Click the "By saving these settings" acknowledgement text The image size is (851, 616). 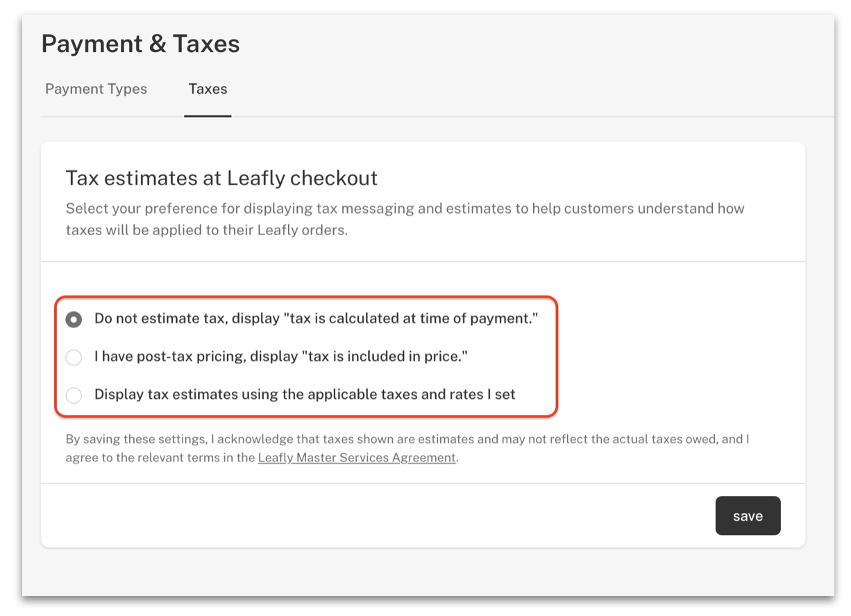(407, 448)
